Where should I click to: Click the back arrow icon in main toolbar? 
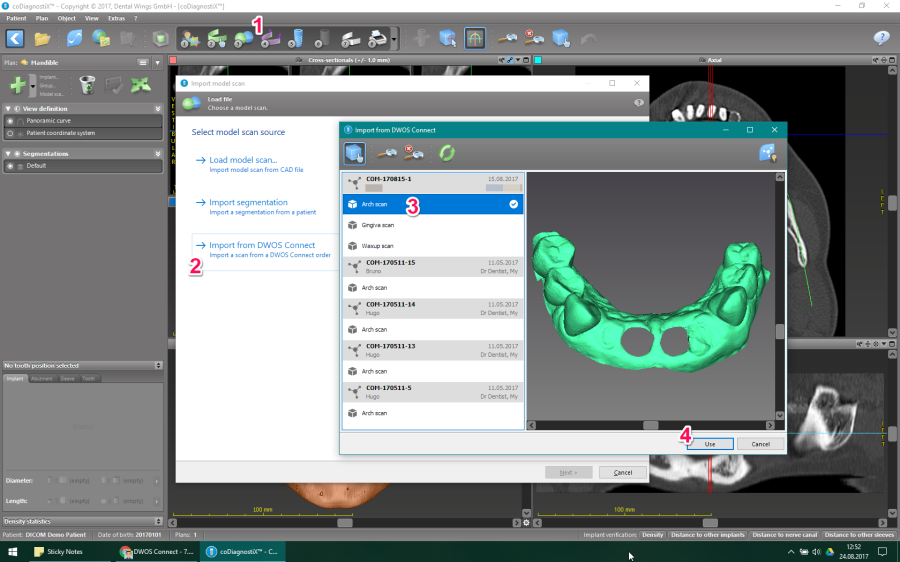(x=15, y=39)
